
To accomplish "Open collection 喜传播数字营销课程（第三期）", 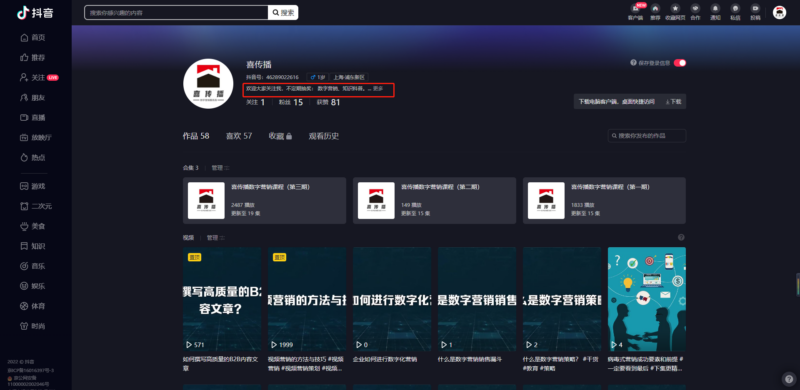I will [x=264, y=201].
